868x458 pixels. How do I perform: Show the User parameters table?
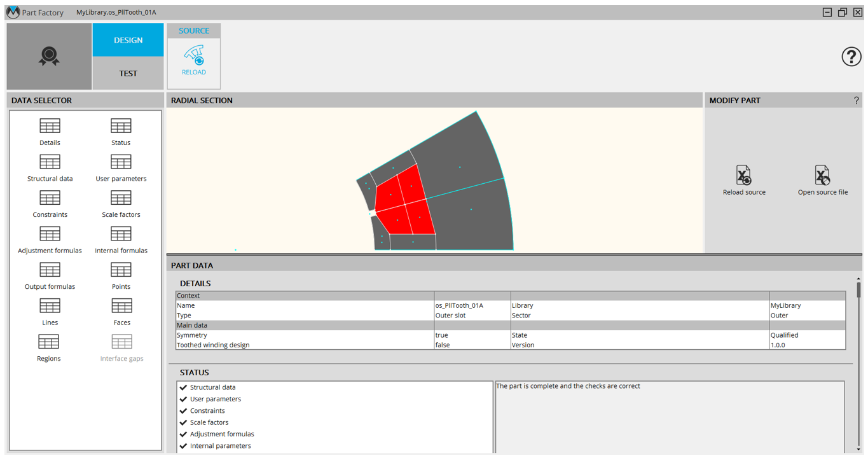click(x=121, y=162)
